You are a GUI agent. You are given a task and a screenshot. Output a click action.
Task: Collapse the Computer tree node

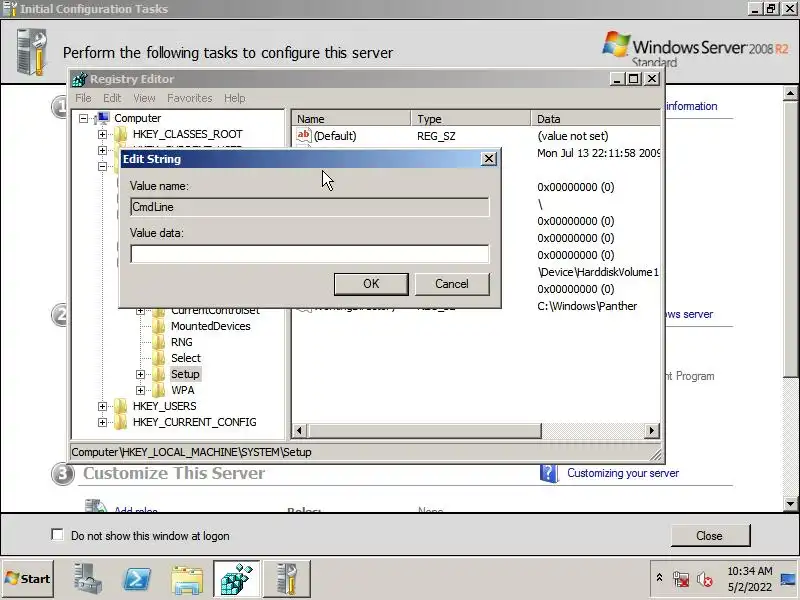pos(83,118)
